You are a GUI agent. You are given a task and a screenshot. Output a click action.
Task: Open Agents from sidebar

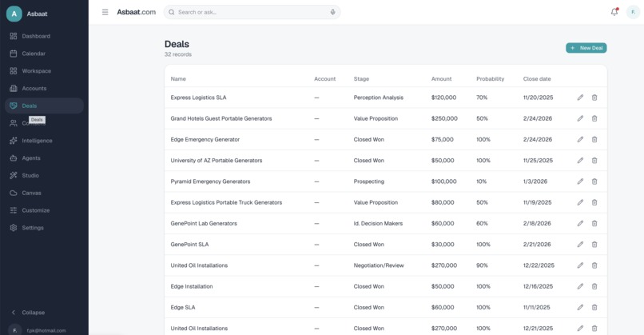(x=44, y=158)
